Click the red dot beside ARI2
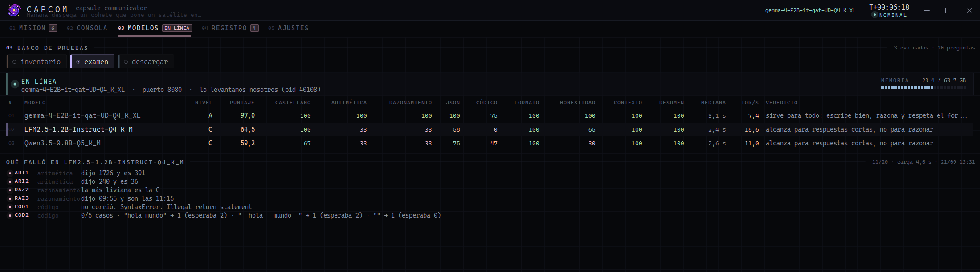The height and width of the screenshot is (272, 980). click(x=10, y=181)
